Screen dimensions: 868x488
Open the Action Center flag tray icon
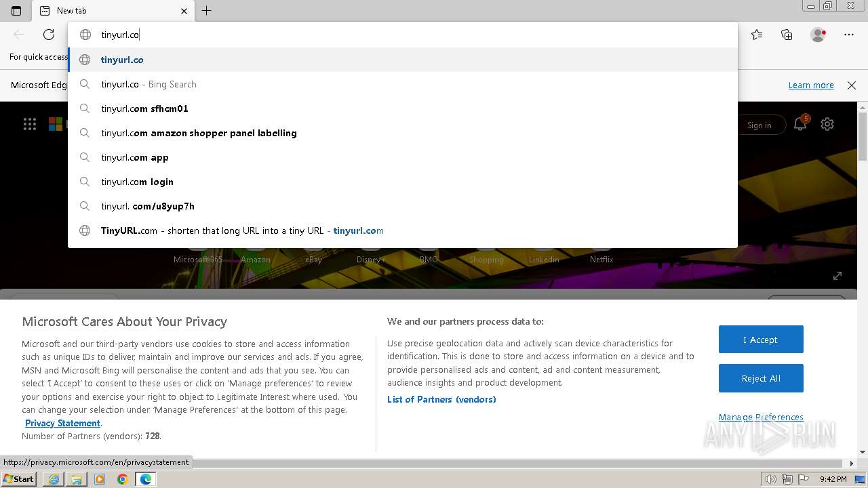pyautogui.click(x=804, y=479)
